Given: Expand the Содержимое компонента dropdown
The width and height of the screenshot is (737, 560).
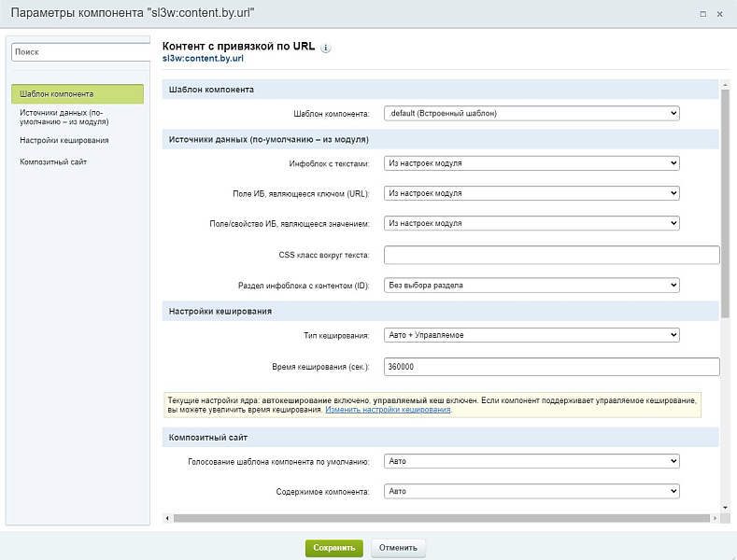Looking at the screenshot, I should (x=531, y=491).
